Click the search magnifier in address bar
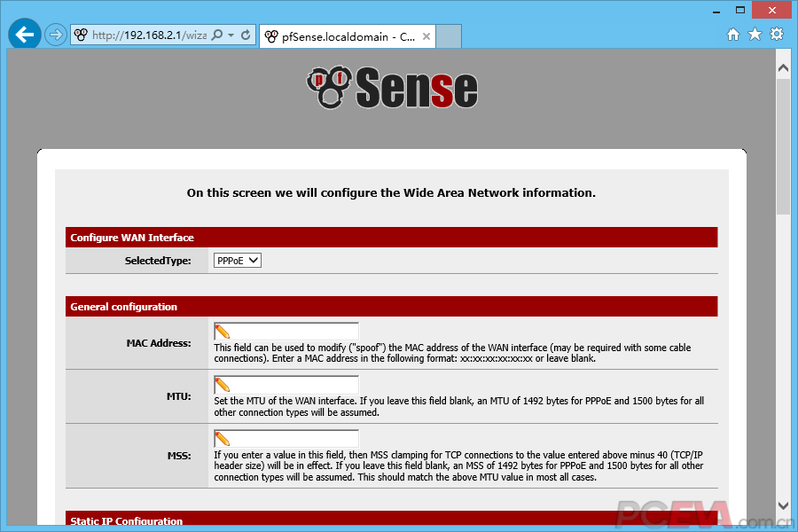The width and height of the screenshot is (798, 532). 218,35
